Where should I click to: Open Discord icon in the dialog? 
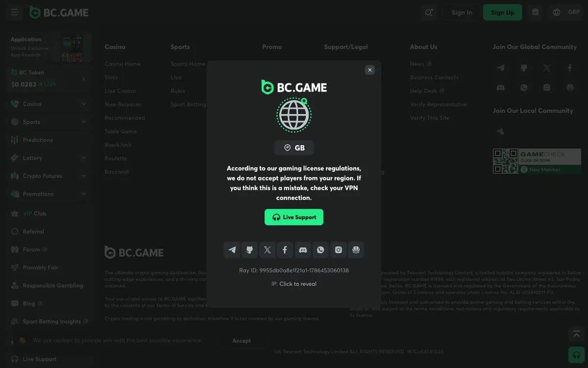303,250
